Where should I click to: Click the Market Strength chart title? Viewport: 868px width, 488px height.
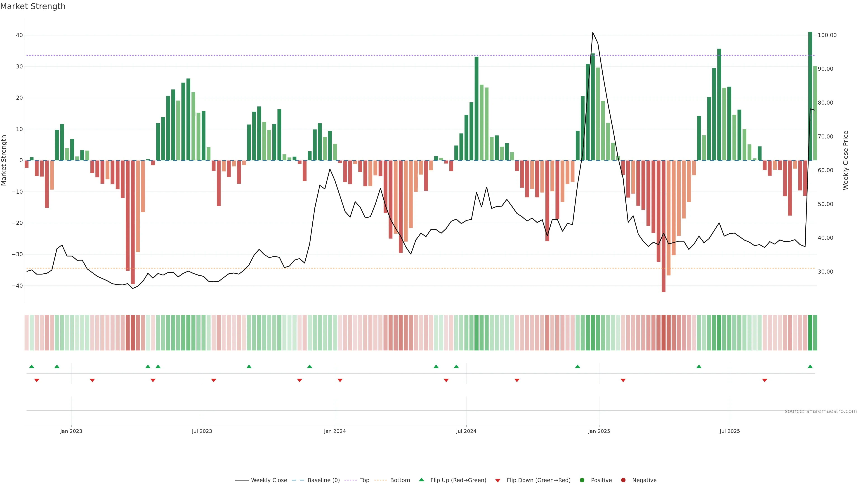click(33, 6)
